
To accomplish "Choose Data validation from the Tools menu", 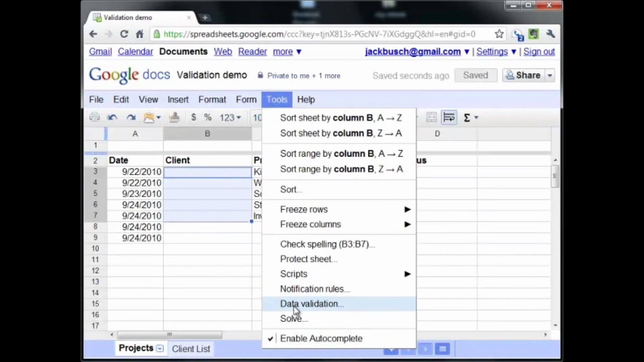I will 340,304.
